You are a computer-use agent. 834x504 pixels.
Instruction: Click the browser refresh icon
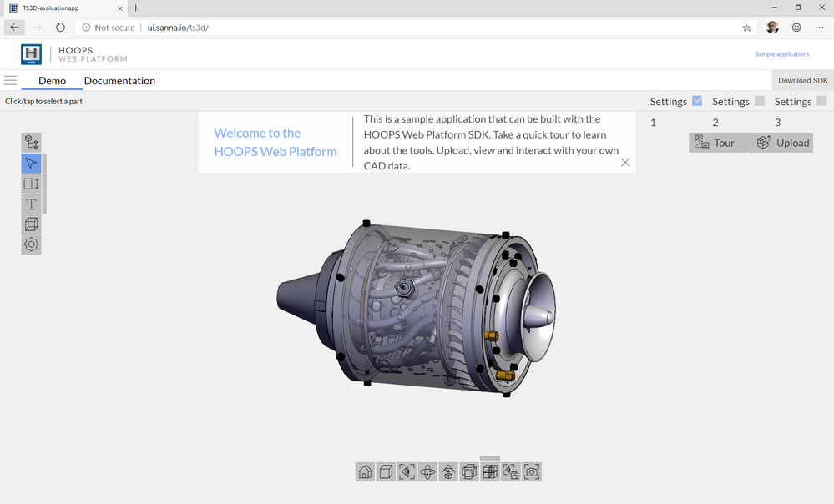pos(60,28)
